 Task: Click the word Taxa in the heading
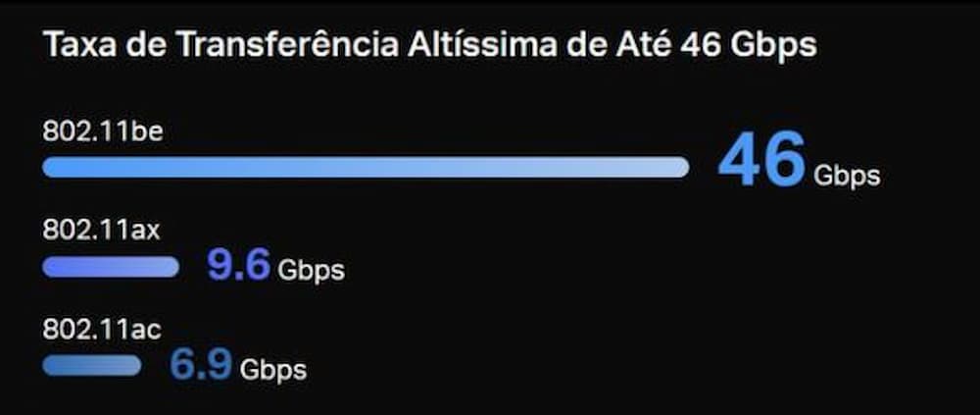[75, 45]
